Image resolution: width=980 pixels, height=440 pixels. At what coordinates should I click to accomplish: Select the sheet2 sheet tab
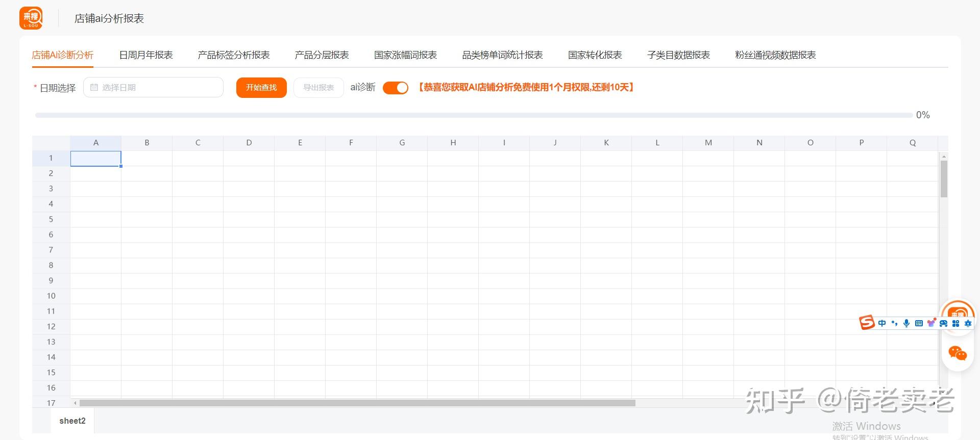coord(72,421)
